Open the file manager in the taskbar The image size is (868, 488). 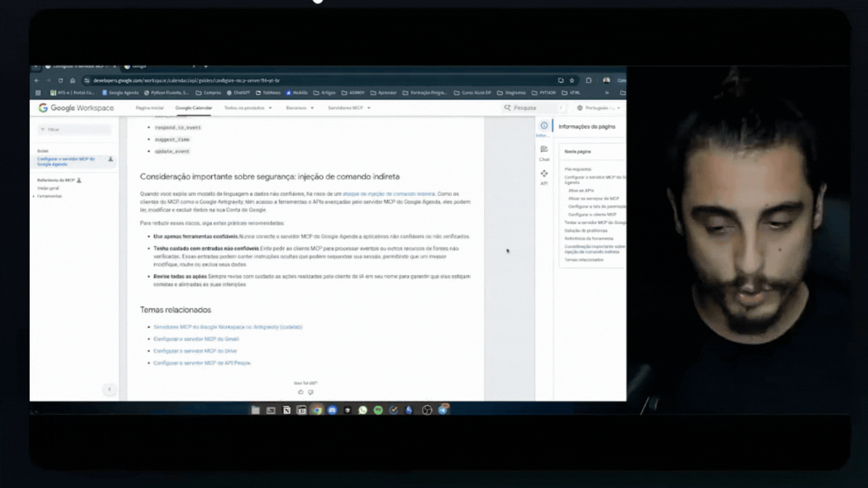point(255,410)
